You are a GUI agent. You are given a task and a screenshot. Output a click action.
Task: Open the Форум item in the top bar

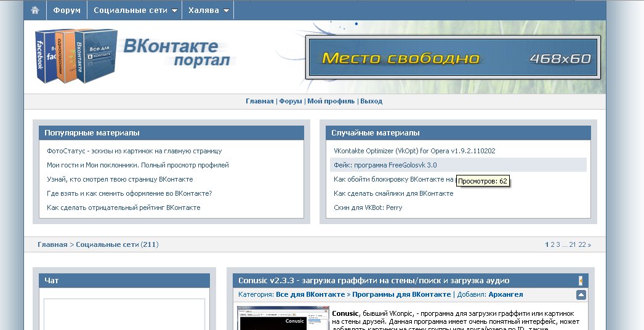click(x=67, y=10)
